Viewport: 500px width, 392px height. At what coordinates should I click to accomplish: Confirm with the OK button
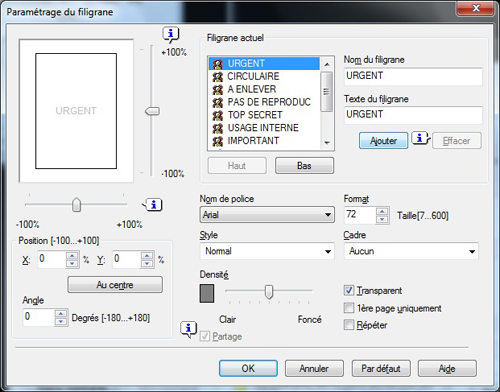pyautogui.click(x=248, y=368)
